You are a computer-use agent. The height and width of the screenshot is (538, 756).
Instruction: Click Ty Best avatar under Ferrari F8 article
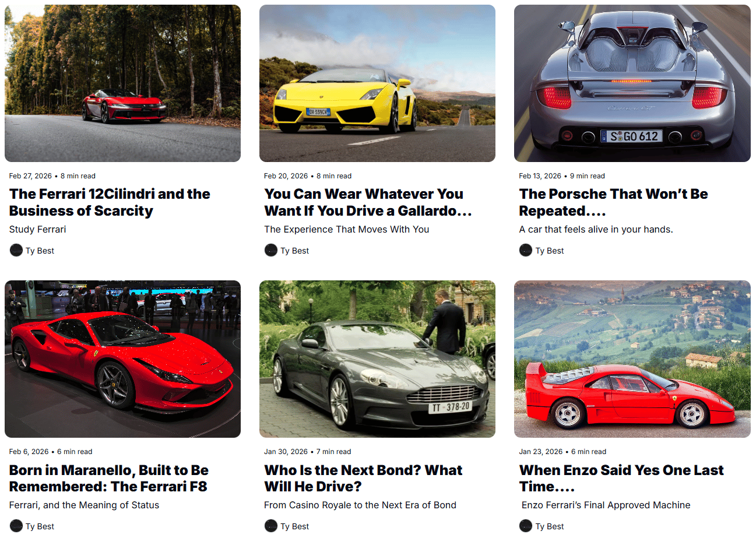click(16, 526)
